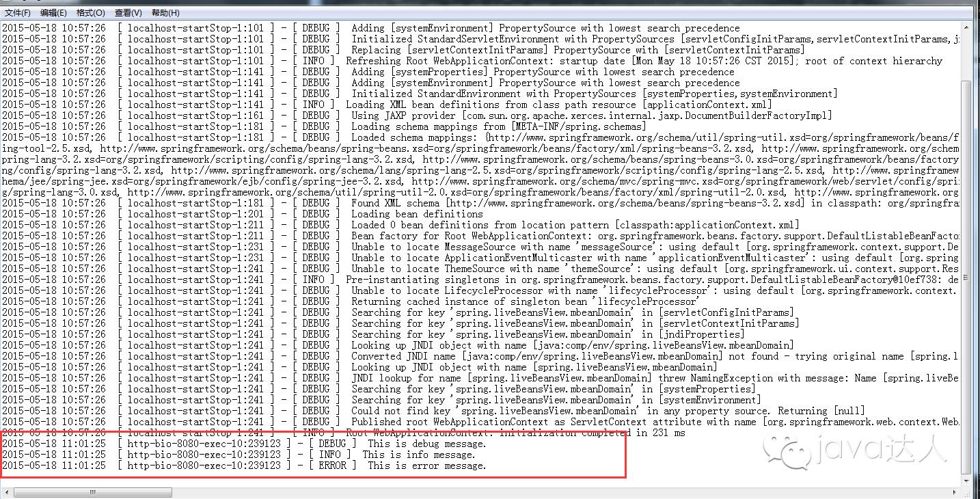Viewport: 980px width, 499px height.
Task: Open the 文件(F) menu
Action: pyautogui.click(x=18, y=13)
